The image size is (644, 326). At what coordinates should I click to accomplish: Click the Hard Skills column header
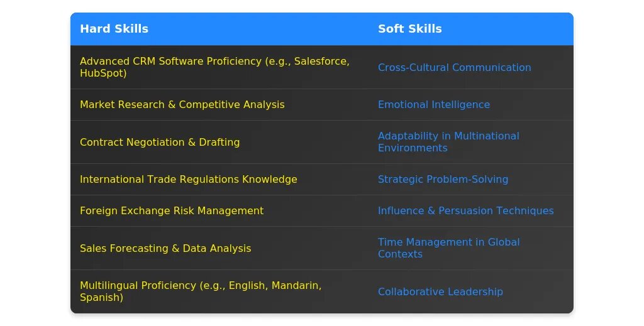click(x=114, y=29)
